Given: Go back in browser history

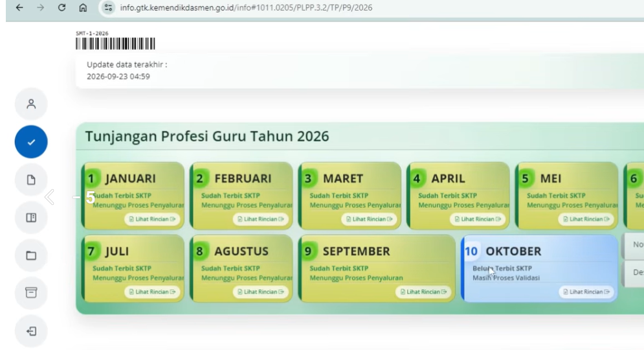Looking at the screenshot, I should (x=19, y=7).
